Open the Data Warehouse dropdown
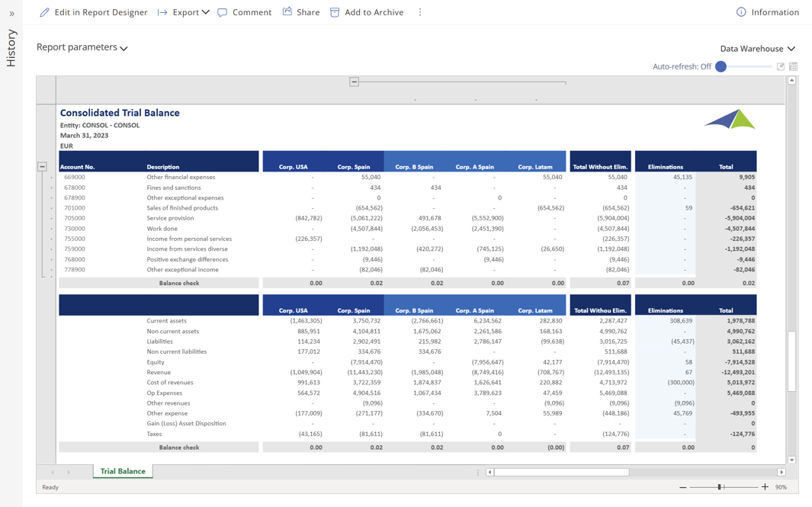This screenshot has height=507, width=812. (x=757, y=49)
